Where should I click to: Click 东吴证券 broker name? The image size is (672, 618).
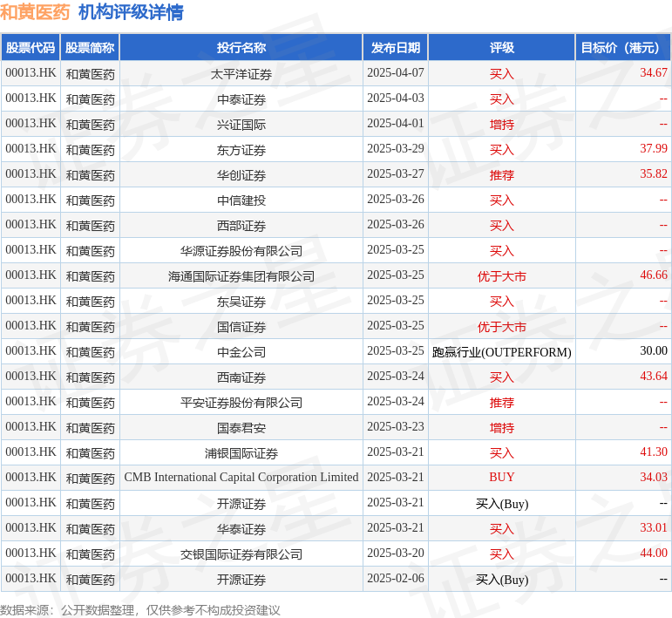pyautogui.click(x=241, y=302)
